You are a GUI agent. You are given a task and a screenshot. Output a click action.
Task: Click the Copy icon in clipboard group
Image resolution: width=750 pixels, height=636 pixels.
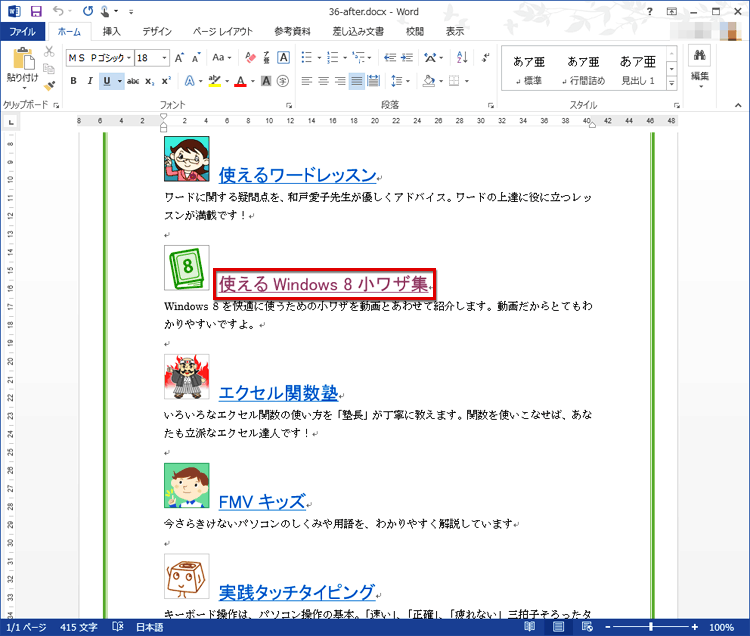click(x=49, y=68)
